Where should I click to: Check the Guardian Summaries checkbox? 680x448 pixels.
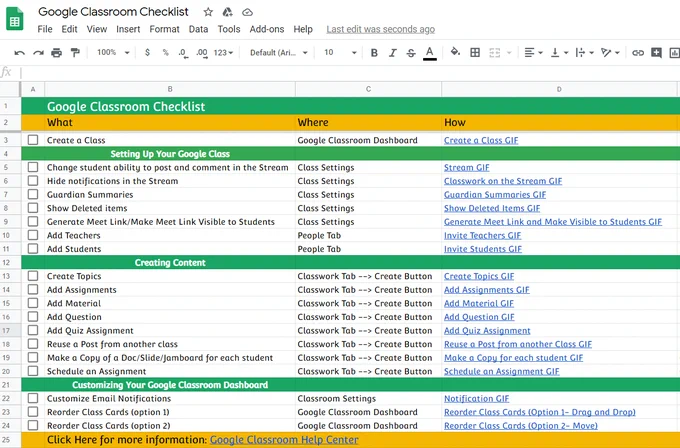[x=33, y=194]
